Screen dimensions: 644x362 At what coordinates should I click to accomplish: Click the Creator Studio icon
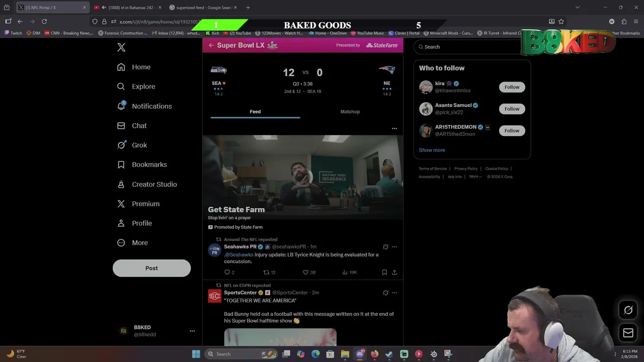121,184
